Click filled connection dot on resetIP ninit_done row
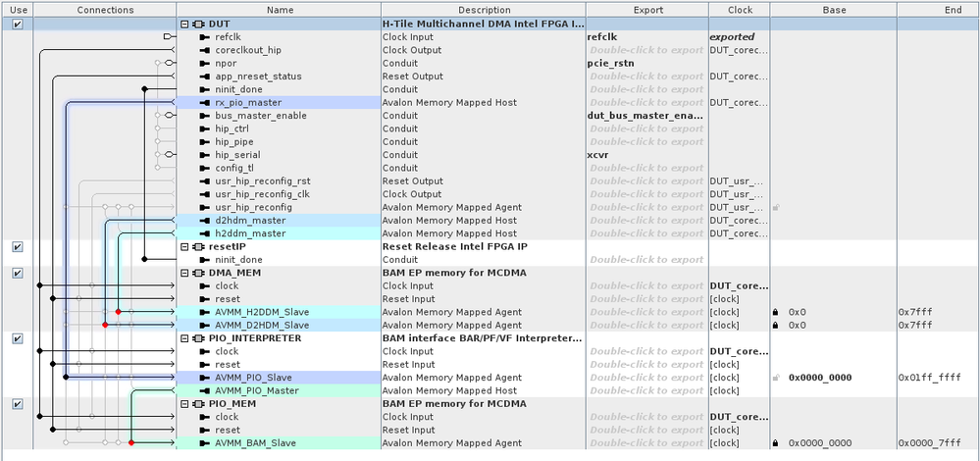980x461 pixels. click(144, 259)
